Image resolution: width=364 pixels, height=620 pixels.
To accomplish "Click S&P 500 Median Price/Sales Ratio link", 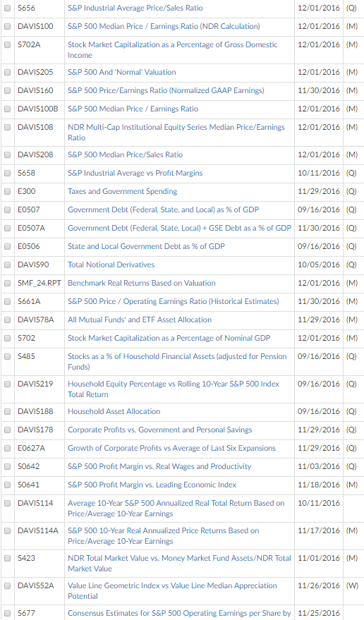I will pos(125,154).
